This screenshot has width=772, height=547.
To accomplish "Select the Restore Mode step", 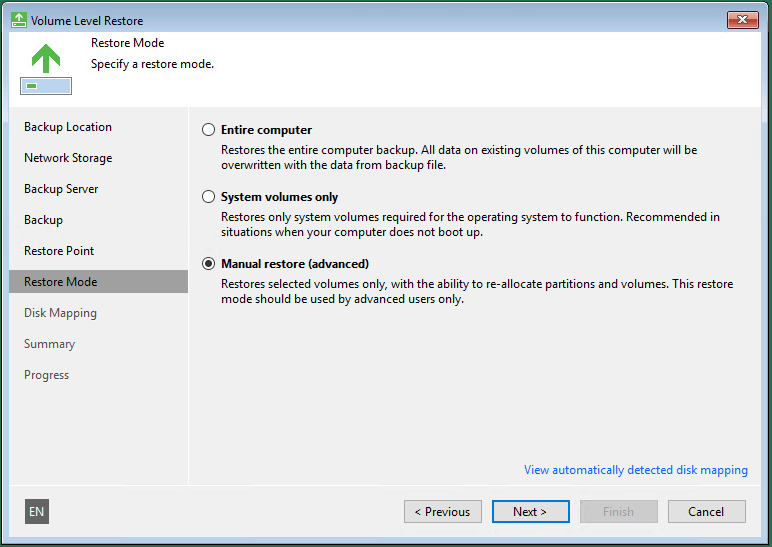I will click(x=98, y=282).
